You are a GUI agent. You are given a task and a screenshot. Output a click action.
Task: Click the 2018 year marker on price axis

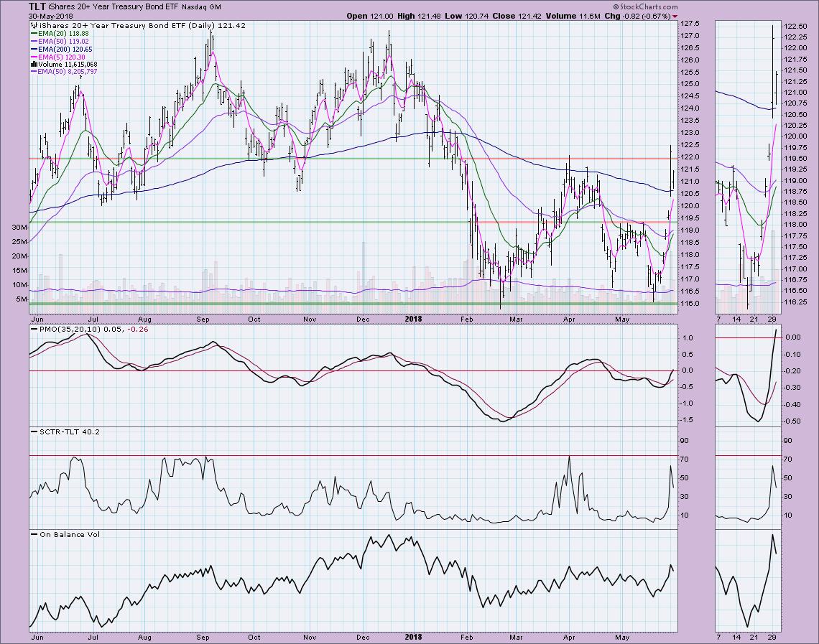click(x=415, y=315)
